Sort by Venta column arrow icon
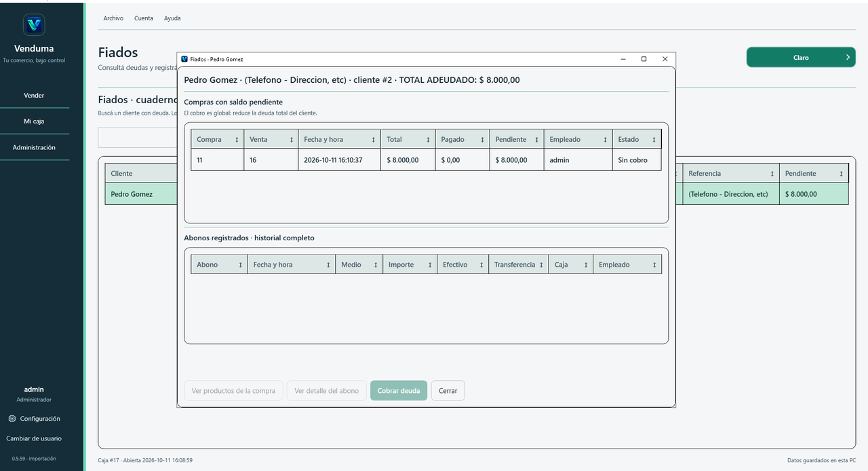This screenshot has height=471, width=868. (x=292, y=140)
